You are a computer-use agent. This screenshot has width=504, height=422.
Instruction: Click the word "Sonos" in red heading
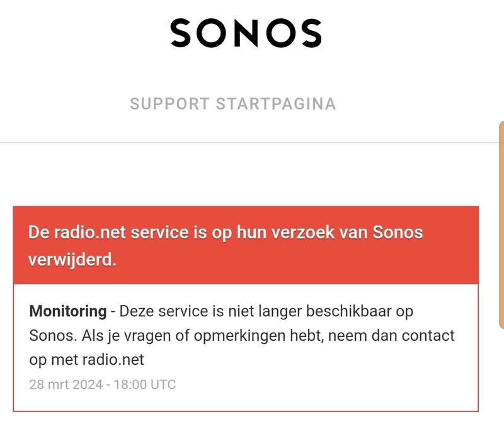(x=397, y=232)
